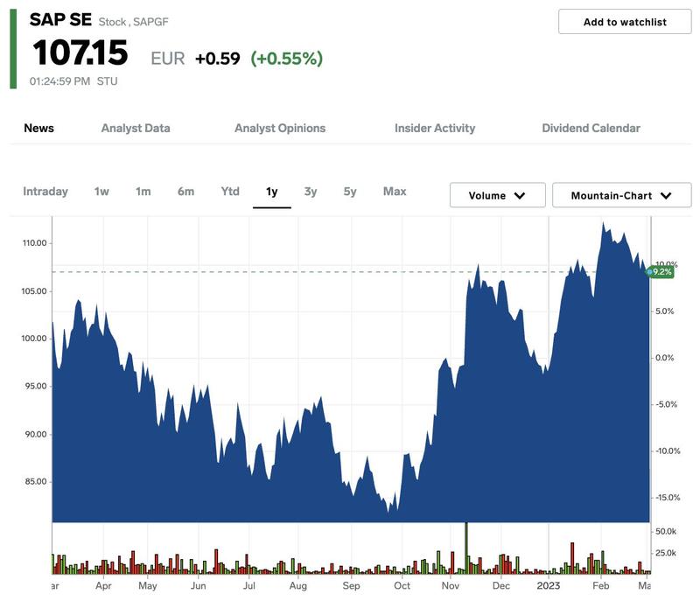Click the tallest November volume bar
The width and height of the screenshot is (700, 608).
pyautogui.click(x=466, y=548)
